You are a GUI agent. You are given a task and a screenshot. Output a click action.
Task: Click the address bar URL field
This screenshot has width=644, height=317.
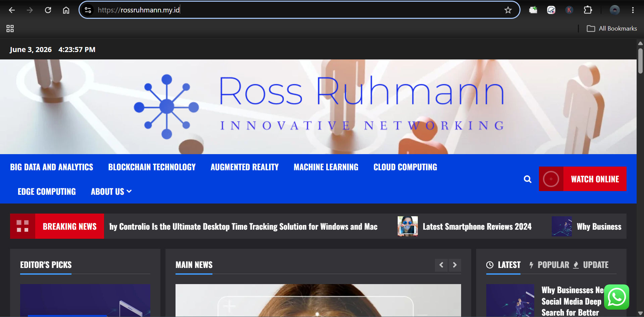coord(299,10)
